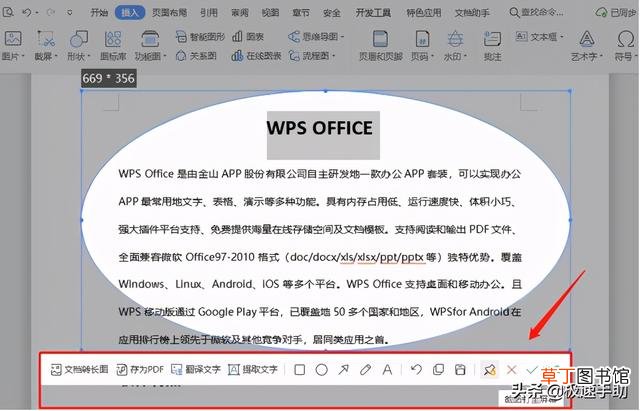Select the text annotation tool
The width and height of the screenshot is (640, 411).
pyautogui.click(x=387, y=370)
